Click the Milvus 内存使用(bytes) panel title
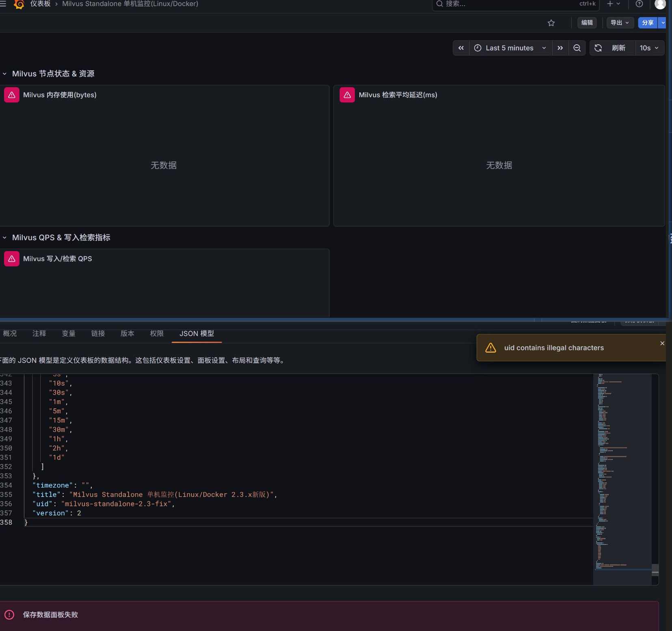The image size is (672, 631). 60,95
